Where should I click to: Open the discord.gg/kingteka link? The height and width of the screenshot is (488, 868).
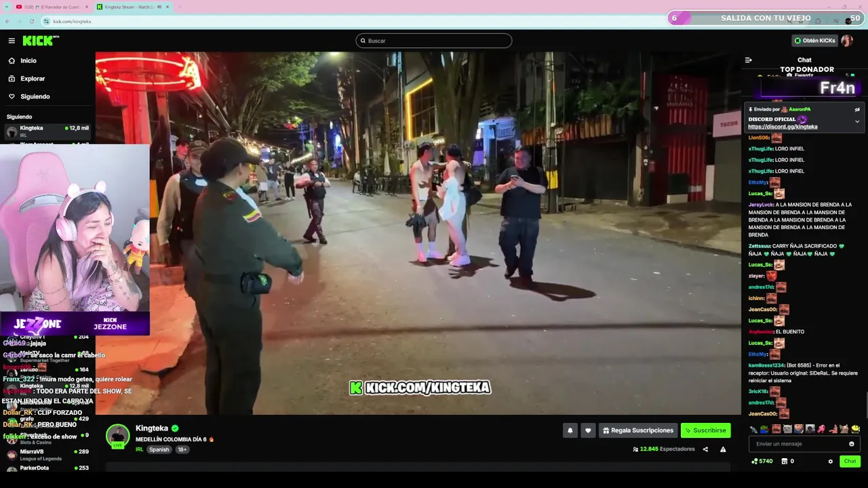coord(783,127)
